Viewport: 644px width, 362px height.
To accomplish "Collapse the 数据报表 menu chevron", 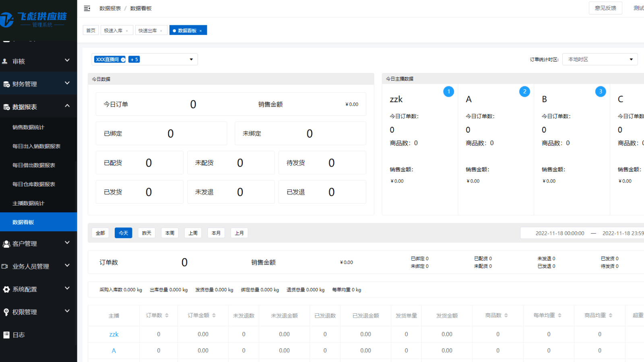I will pos(67,106).
